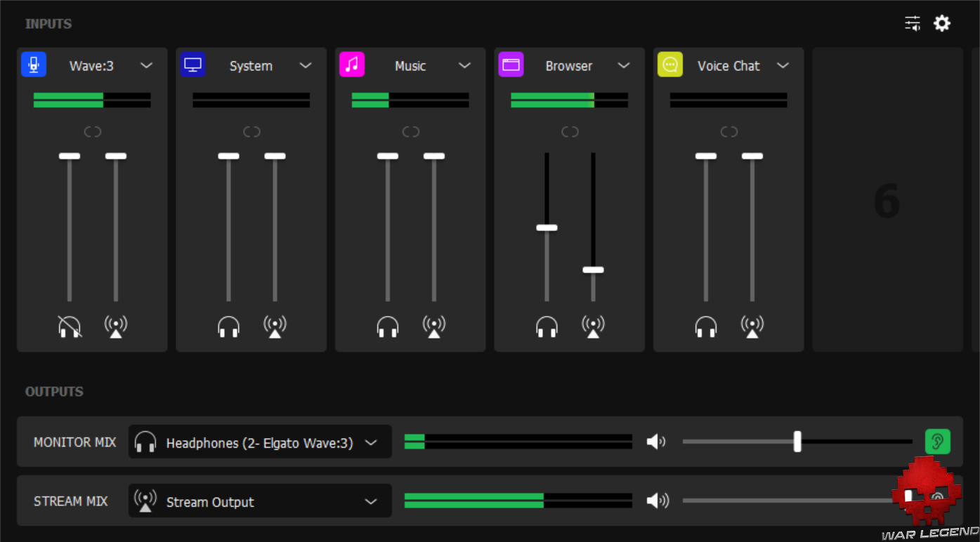Mute Browser channel stream output
Screen dimensions: 980x542
(593, 326)
